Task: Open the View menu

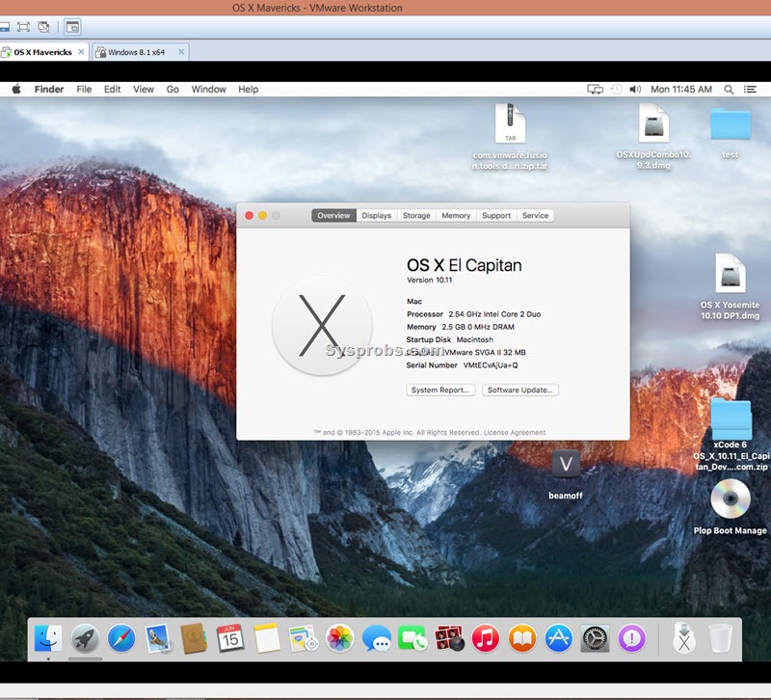Action: [143, 89]
